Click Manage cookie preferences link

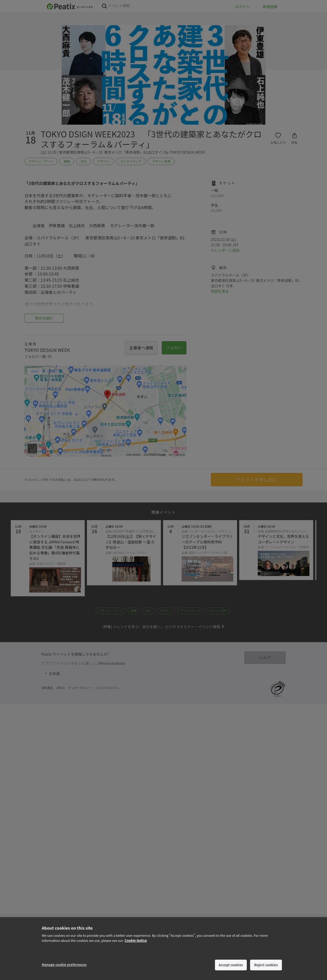point(64,964)
